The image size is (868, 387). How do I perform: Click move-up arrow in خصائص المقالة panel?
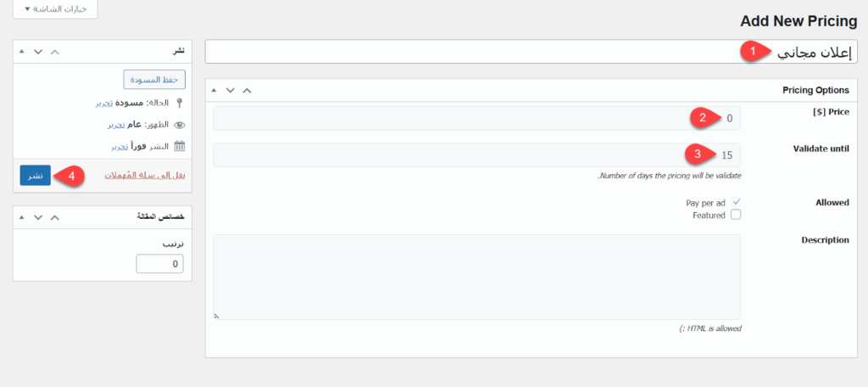tap(54, 217)
